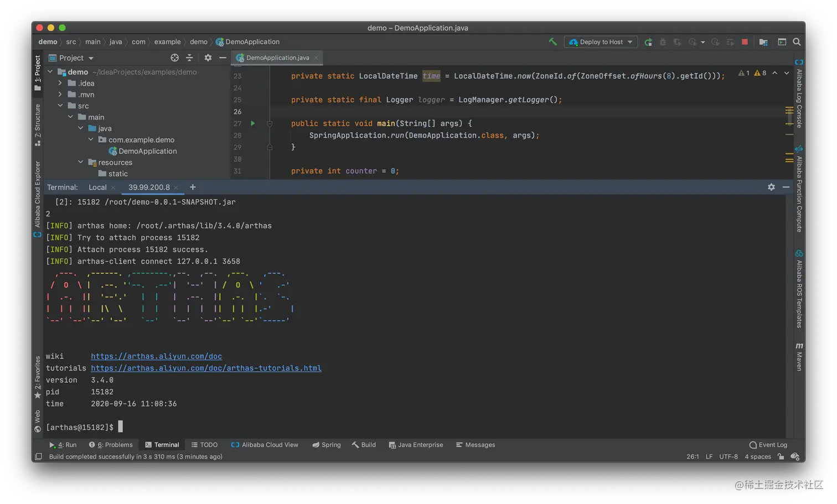Click the green run gutter arrow beside main
The image size is (837, 504).
(253, 123)
